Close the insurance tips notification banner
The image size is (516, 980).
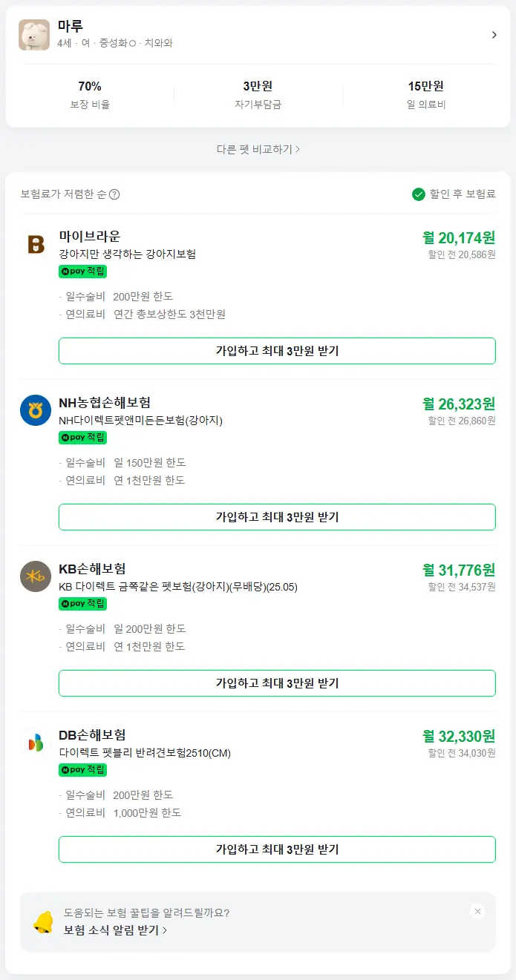[x=477, y=911]
